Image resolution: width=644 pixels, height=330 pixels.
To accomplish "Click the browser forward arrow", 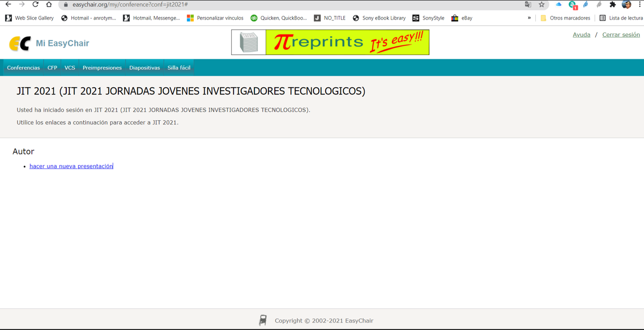I will pos(22,4).
